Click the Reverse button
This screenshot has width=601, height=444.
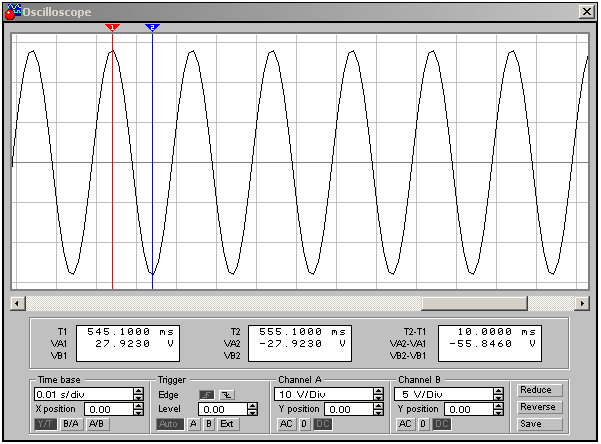coord(539,407)
